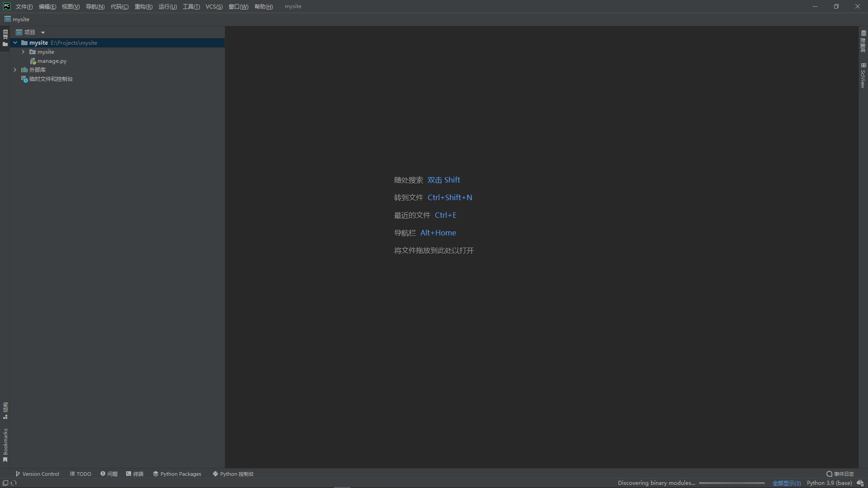Viewport: 868px width, 488px height.
Task: Open the TODO tool window
Action: point(80,474)
